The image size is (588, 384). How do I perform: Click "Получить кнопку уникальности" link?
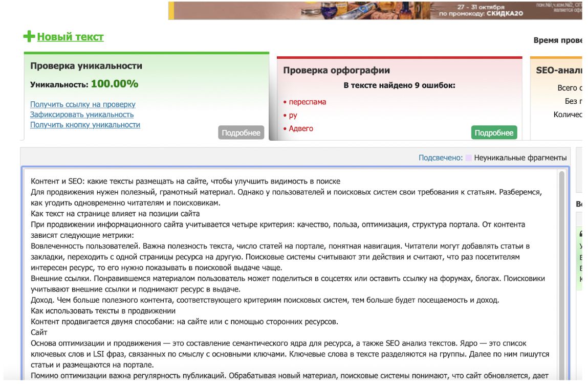click(86, 124)
